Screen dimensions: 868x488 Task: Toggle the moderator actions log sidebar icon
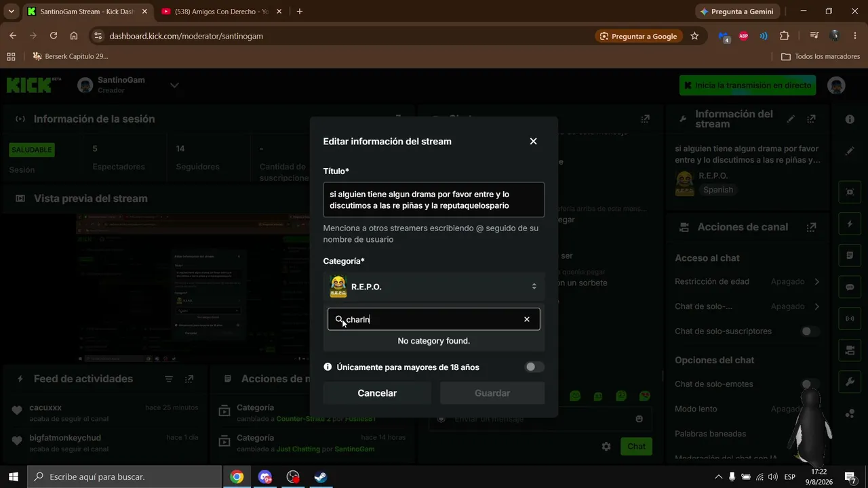850,256
